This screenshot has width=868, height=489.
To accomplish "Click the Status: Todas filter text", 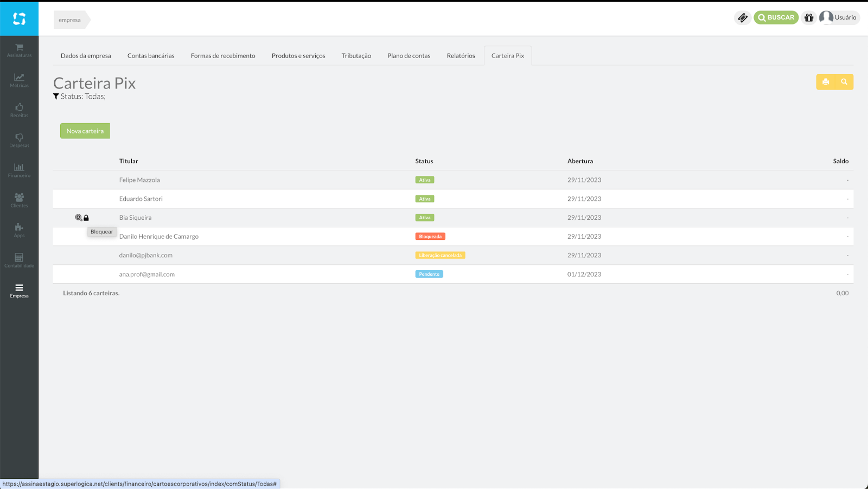I will 83,97.
